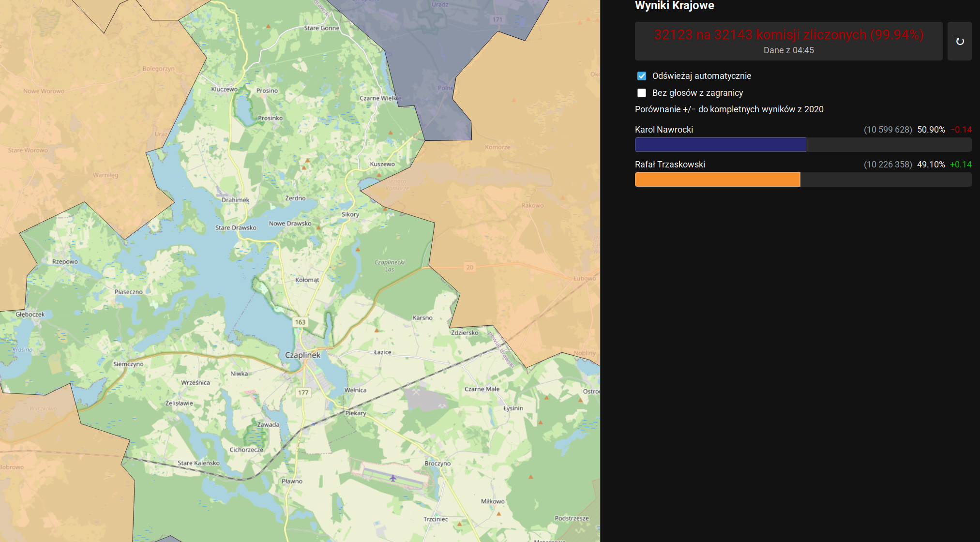Select the Czaplinek town label on map
The width and height of the screenshot is (980, 542).
[x=302, y=355]
